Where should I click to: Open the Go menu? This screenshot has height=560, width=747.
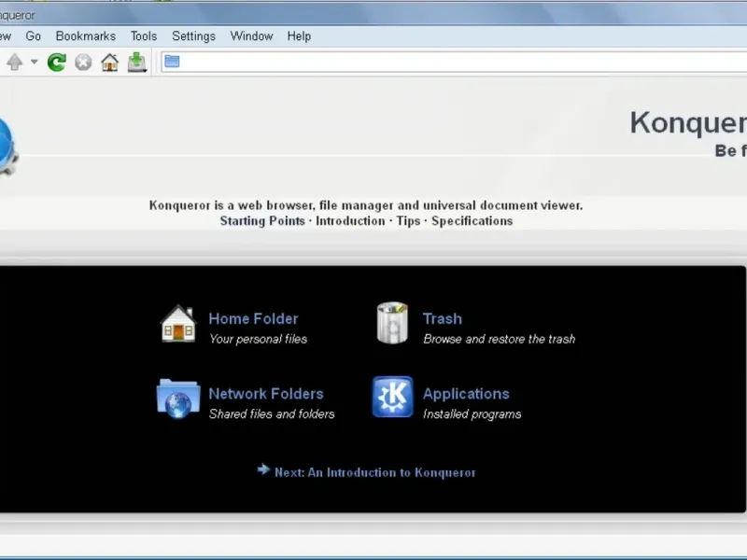[x=33, y=36]
